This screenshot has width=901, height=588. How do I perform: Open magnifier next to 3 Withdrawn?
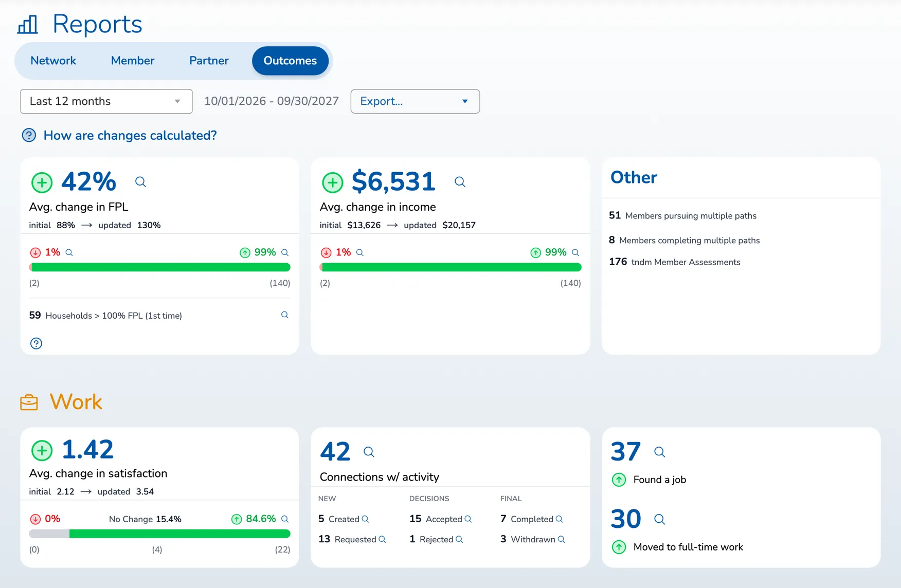coord(561,539)
